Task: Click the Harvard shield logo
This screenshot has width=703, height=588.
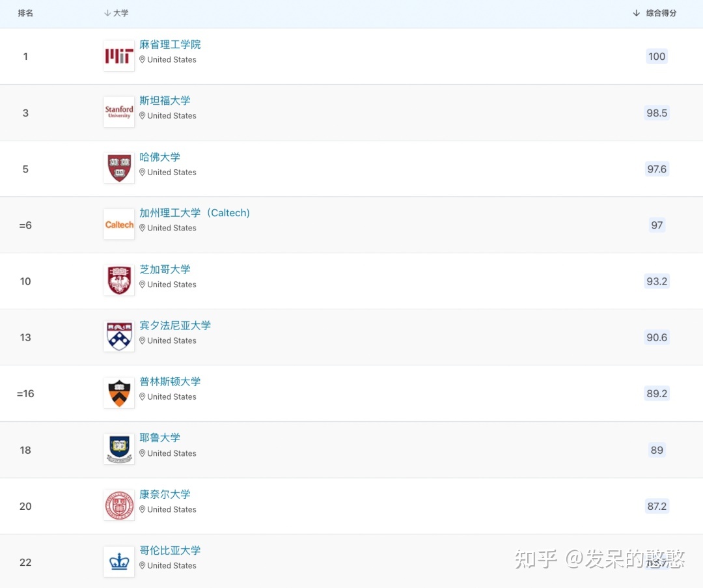Action: point(119,168)
